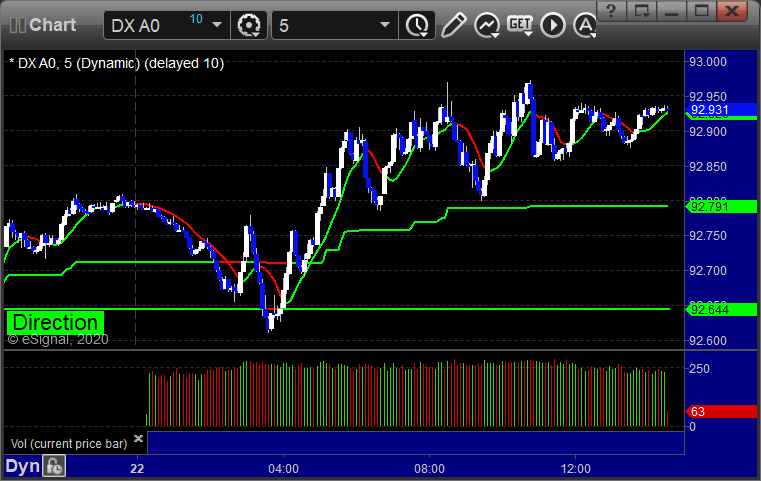The width and height of the screenshot is (761, 481).
Task: Start bar replay with the play icon
Action: click(553, 25)
